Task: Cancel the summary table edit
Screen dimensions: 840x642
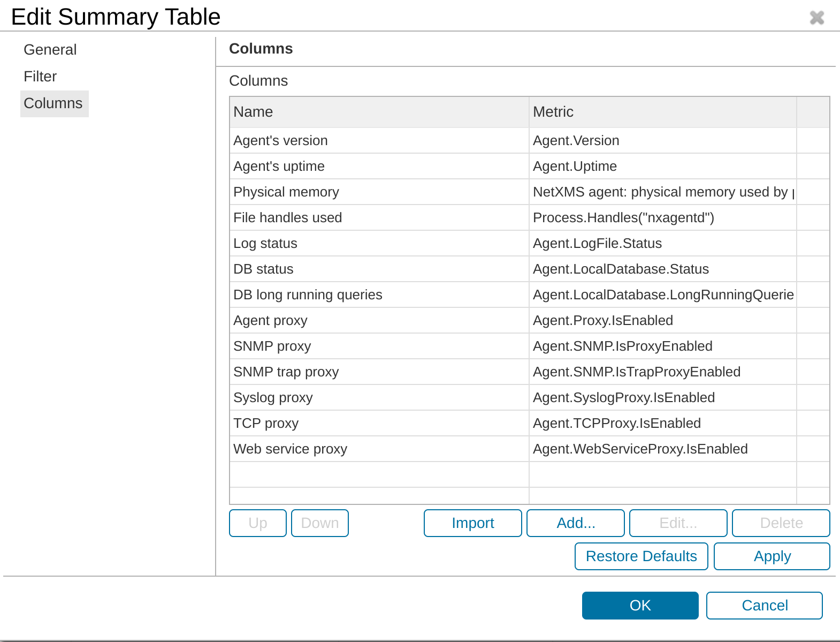Action: [764, 606]
